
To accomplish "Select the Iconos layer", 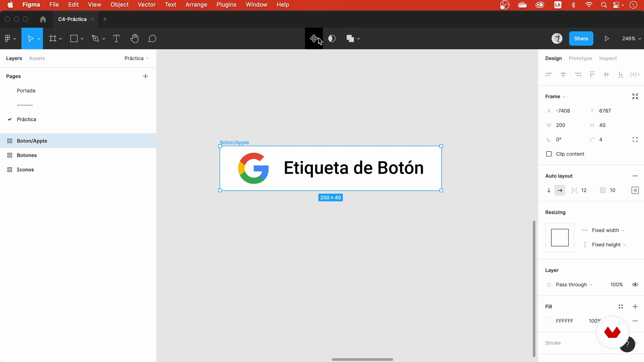I will [x=78, y=170].
